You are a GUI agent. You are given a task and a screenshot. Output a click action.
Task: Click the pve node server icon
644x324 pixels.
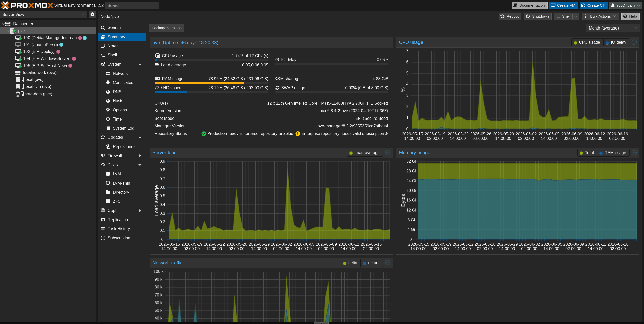tap(13, 31)
